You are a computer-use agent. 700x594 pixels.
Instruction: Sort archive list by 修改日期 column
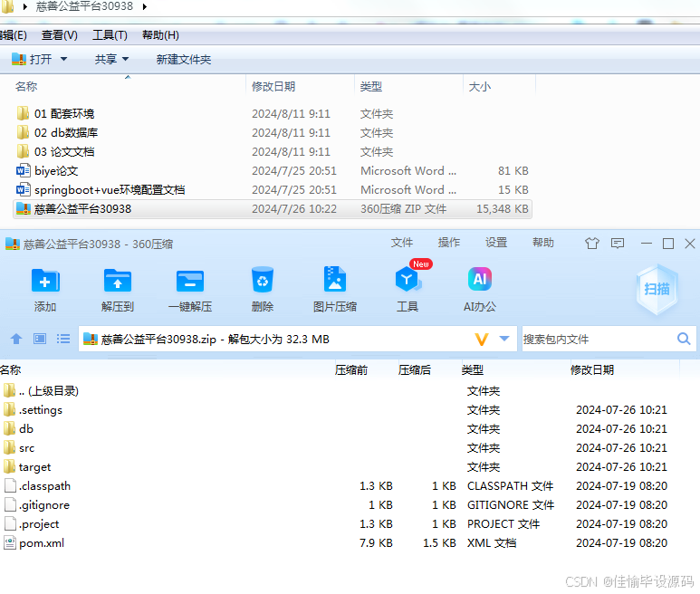592,370
